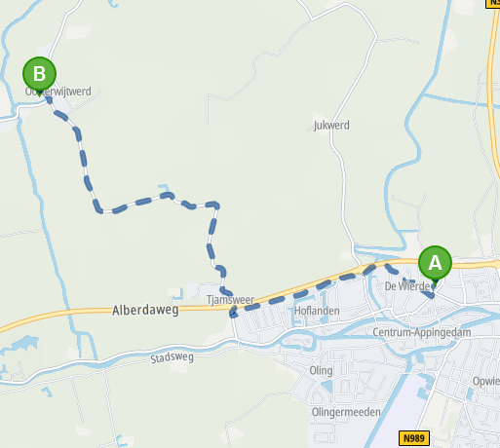Click the Alberdaweg road label
500x448 pixels.
click(145, 310)
